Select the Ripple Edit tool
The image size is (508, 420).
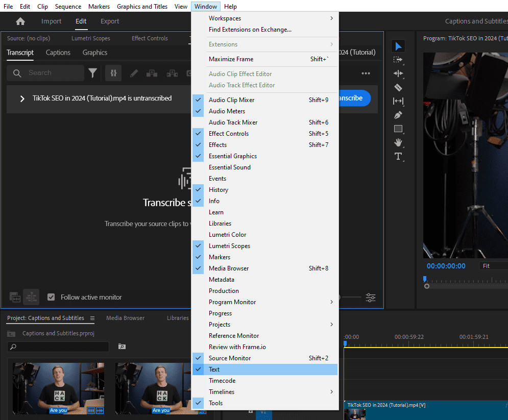[x=398, y=73]
